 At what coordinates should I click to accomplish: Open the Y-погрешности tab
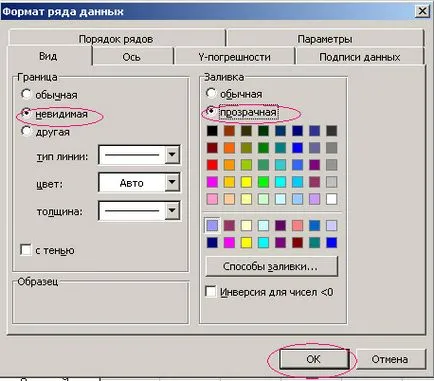pyautogui.click(x=234, y=57)
